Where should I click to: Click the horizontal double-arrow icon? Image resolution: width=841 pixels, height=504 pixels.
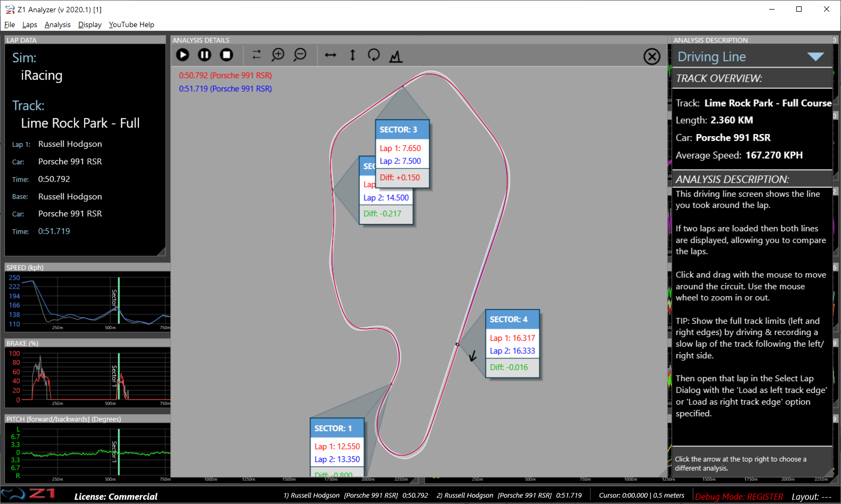[x=330, y=55]
